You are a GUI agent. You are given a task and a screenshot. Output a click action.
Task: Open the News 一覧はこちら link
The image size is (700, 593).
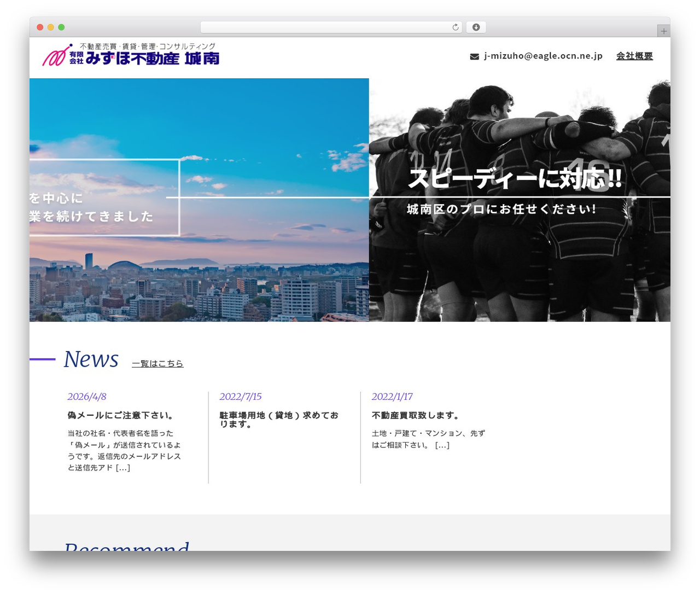[157, 363]
